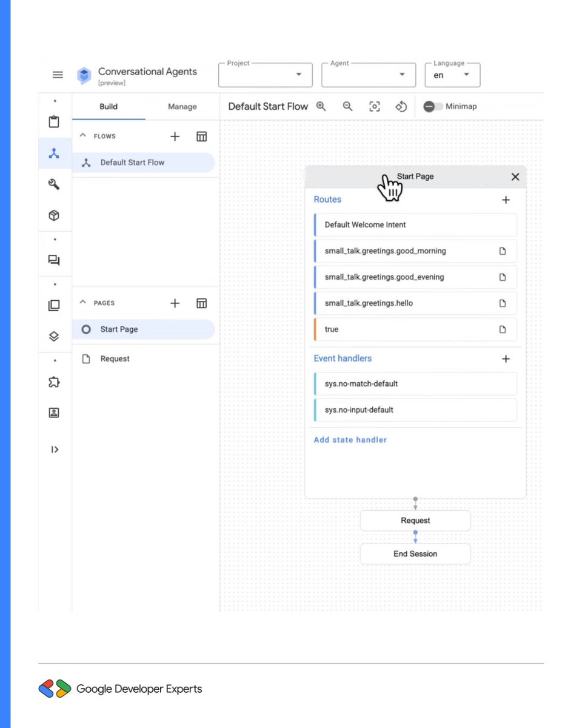Open the stacked pages library icon in sidebar
This screenshot has height=728, width=582.
[x=54, y=305]
